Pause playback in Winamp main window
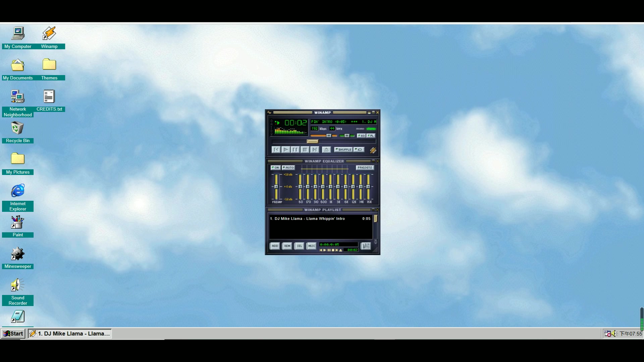 [x=295, y=150]
